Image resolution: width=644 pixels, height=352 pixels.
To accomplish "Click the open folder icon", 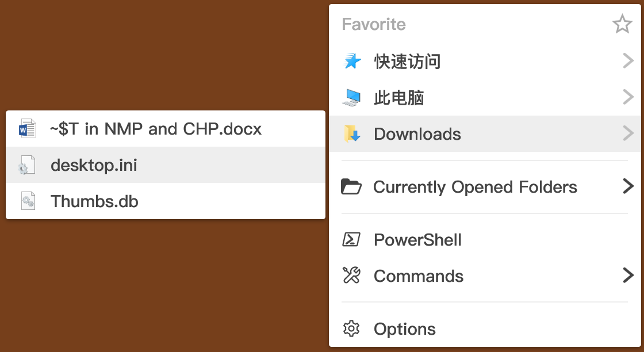I will (x=351, y=187).
